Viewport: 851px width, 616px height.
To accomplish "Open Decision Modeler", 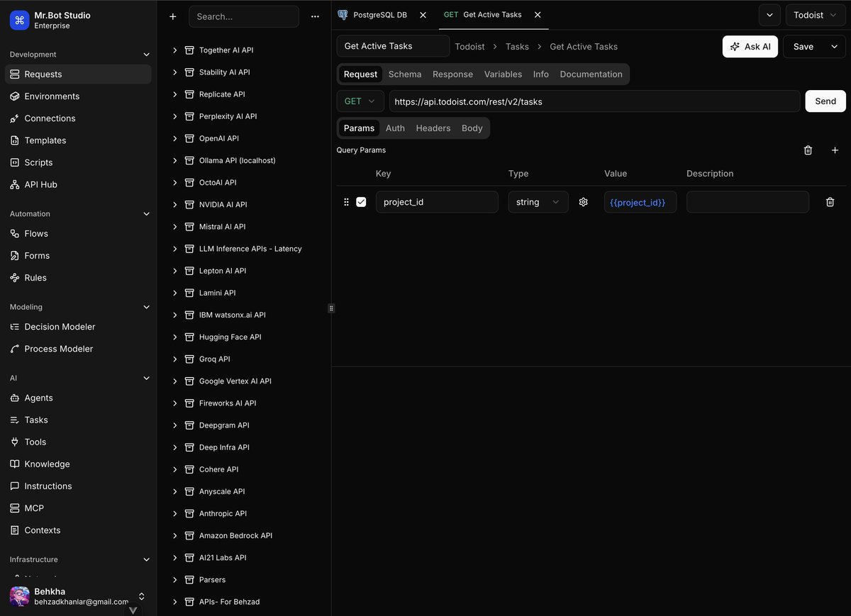I will coord(78,327).
